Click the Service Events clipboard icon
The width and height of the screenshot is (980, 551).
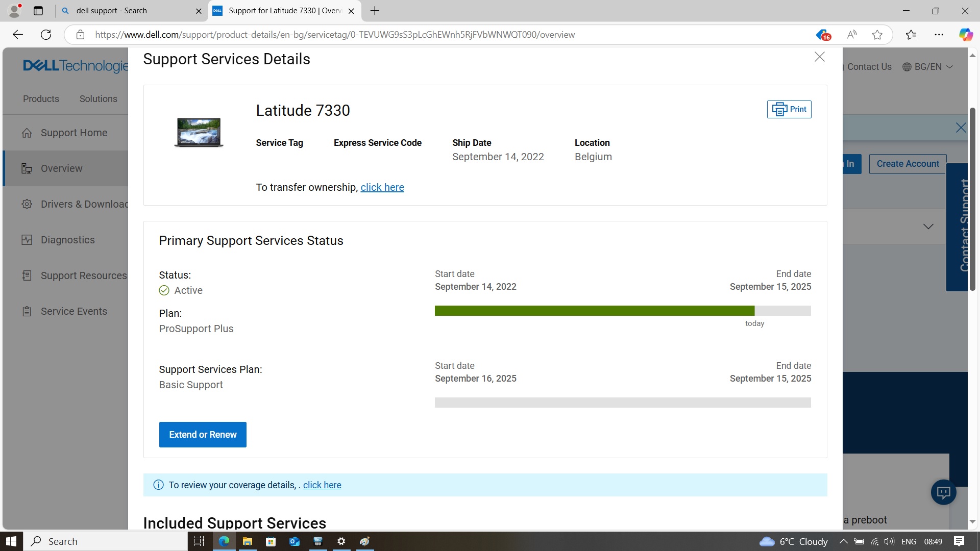click(x=27, y=312)
